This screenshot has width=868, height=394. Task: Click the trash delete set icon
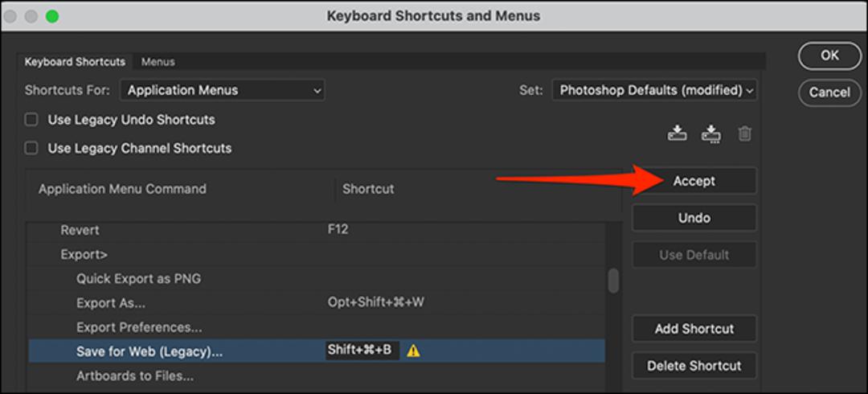745,133
